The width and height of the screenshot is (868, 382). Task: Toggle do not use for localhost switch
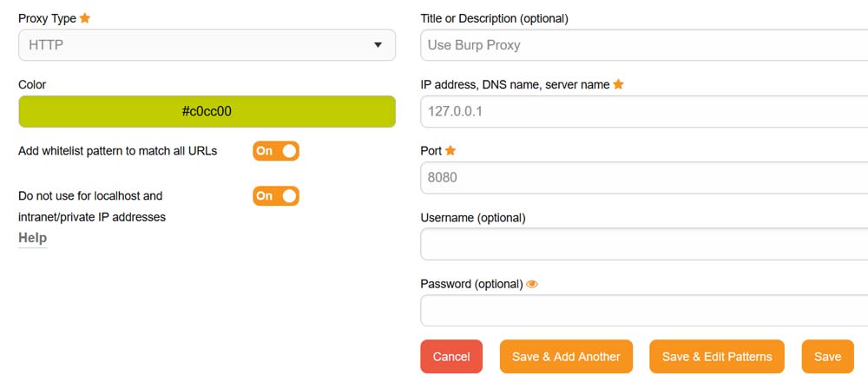(276, 196)
